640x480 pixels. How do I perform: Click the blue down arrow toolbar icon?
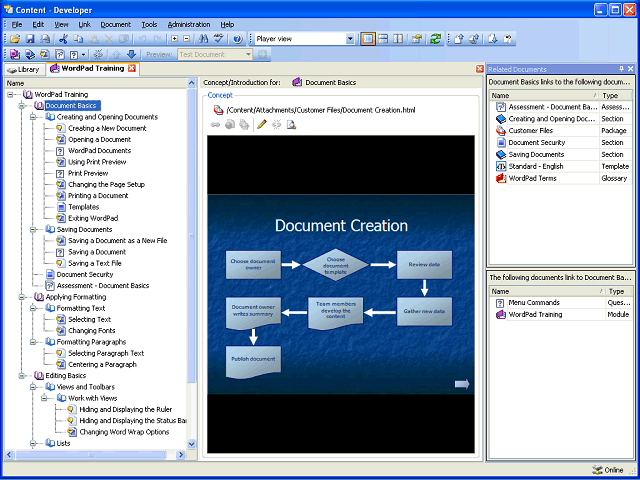[x=131, y=54]
